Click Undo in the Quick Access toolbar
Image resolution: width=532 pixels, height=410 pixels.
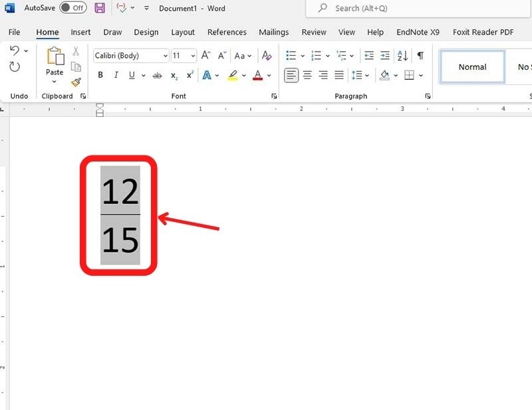(15, 50)
